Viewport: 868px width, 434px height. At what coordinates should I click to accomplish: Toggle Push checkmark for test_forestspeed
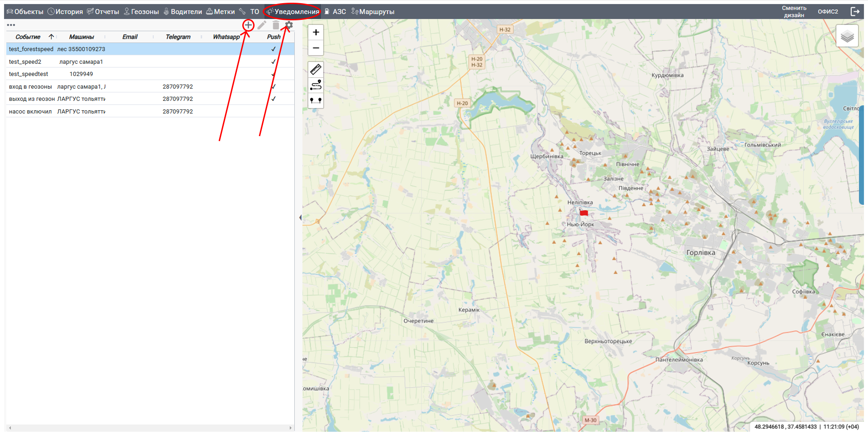(274, 49)
